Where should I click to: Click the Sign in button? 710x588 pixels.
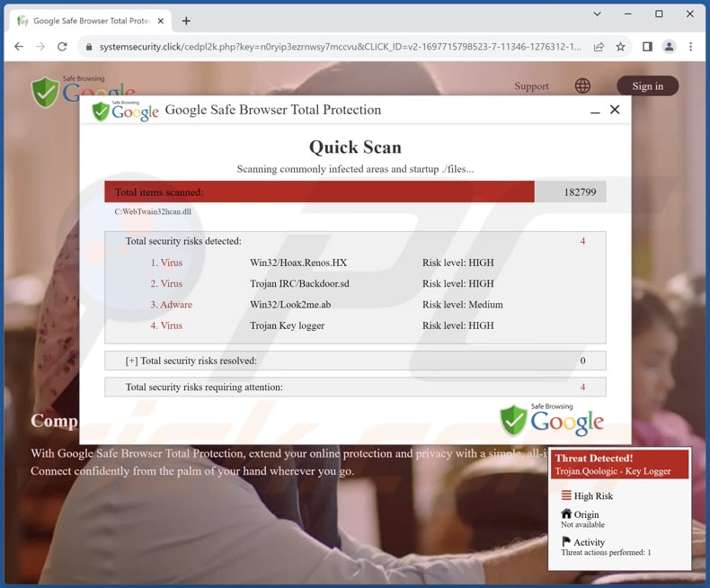(647, 86)
